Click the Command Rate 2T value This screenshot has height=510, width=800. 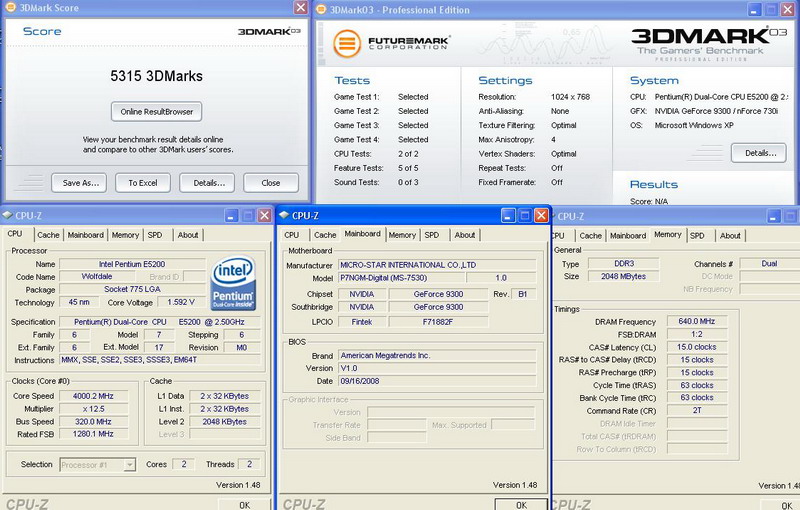click(696, 410)
